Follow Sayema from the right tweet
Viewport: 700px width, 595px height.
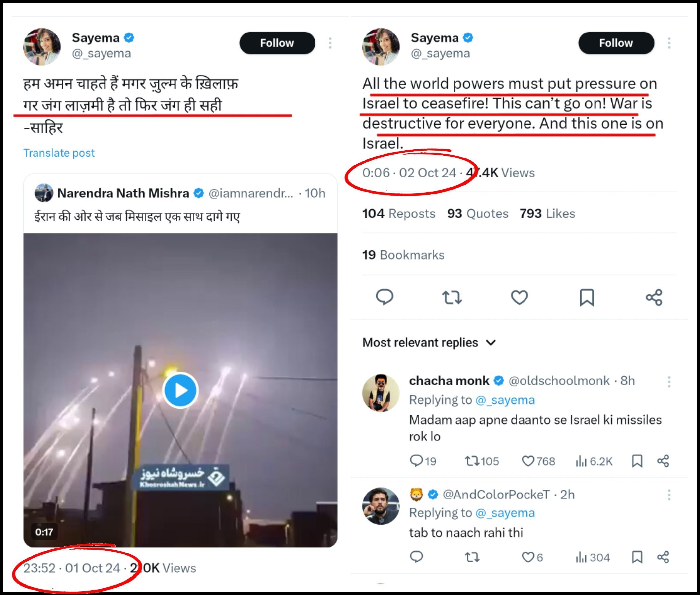(x=616, y=43)
